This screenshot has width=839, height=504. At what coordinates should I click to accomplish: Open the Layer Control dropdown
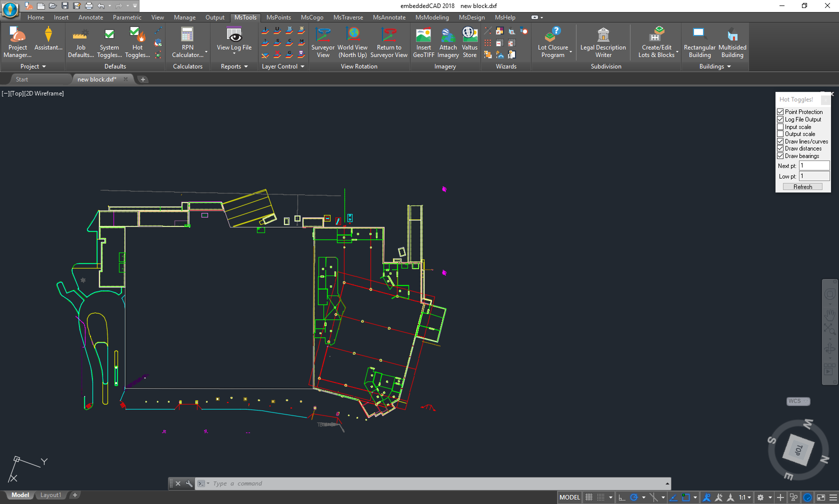click(282, 66)
